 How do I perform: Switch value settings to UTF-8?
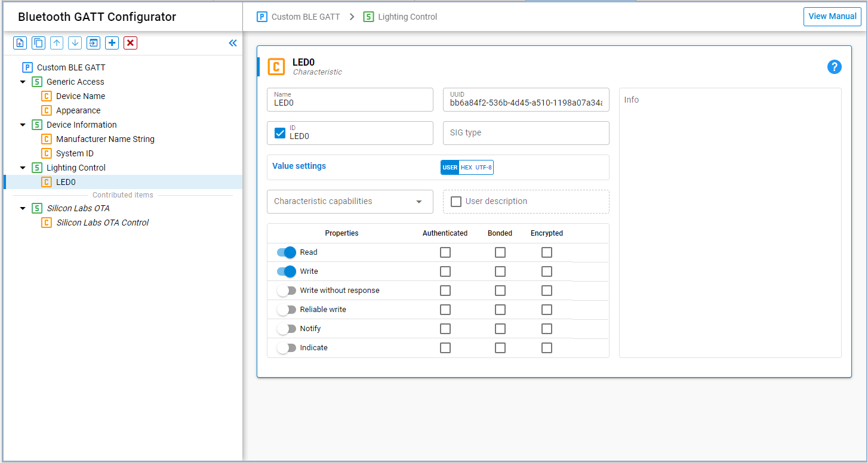pyautogui.click(x=484, y=168)
